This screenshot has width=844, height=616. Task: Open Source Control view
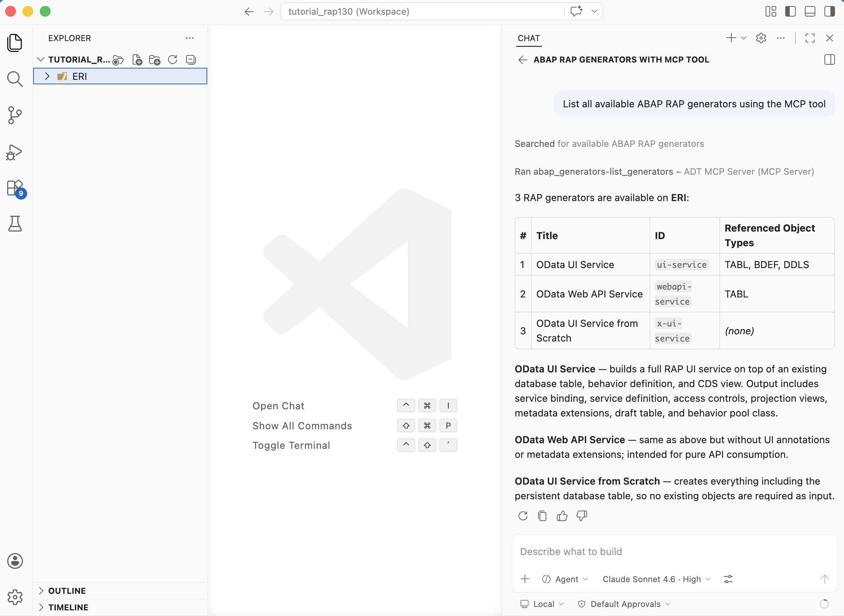tap(15, 115)
